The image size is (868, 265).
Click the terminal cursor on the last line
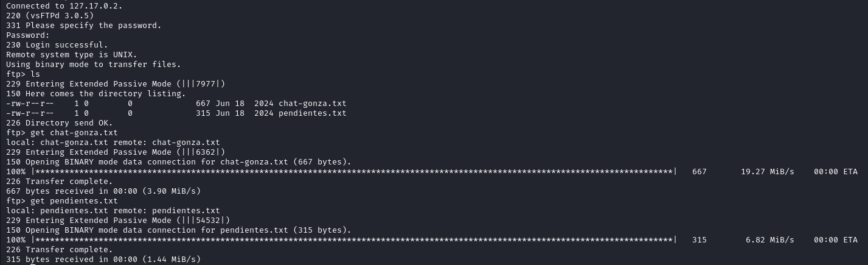click(x=9, y=264)
